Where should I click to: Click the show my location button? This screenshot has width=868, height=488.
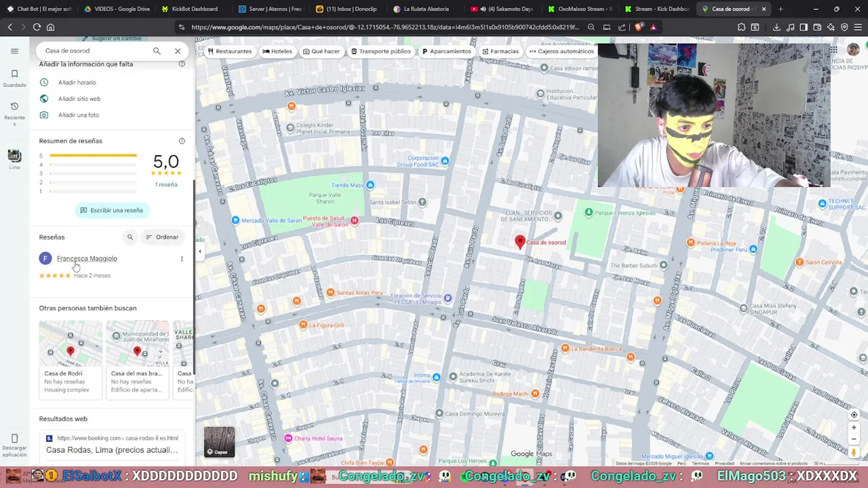(854, 415)
